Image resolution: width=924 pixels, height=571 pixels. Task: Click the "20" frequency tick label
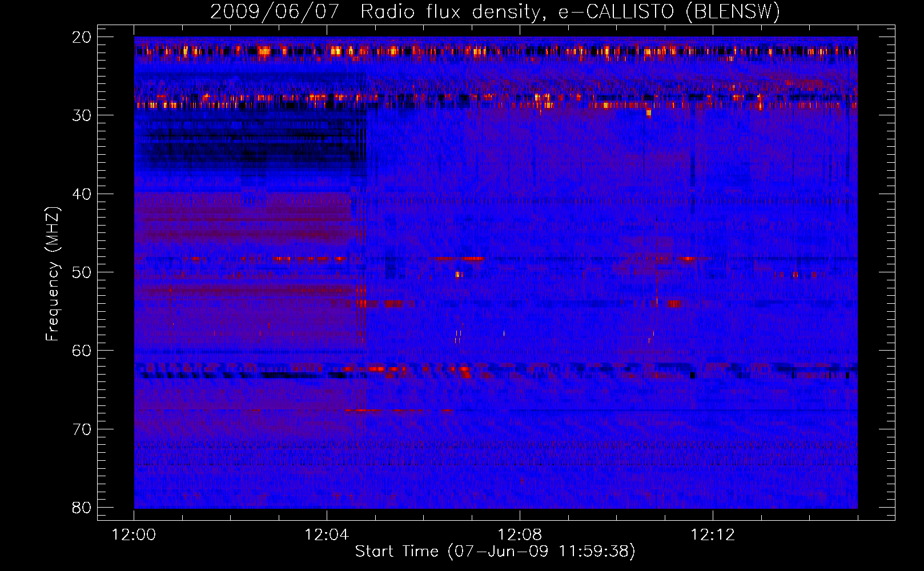(x=82, y=37)
